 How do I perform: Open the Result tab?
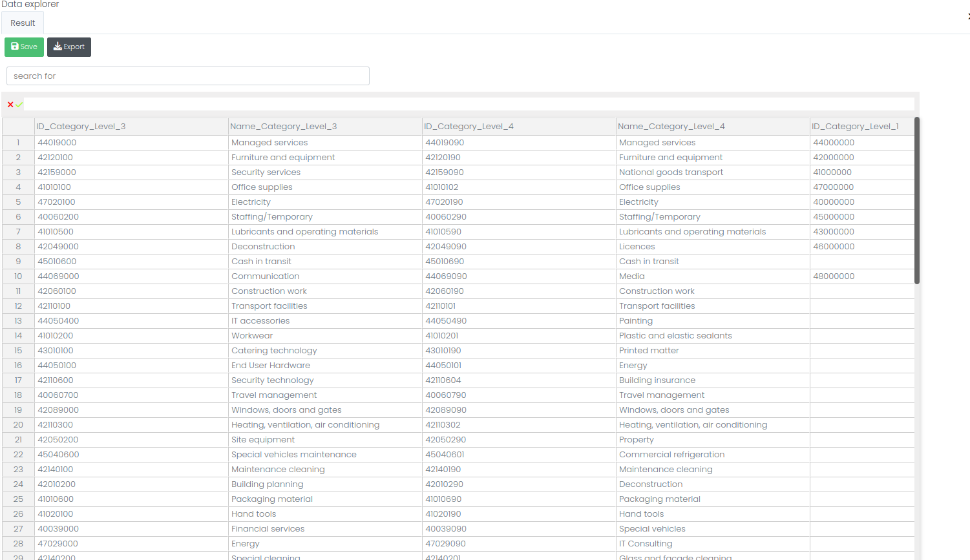pos(23,23)
